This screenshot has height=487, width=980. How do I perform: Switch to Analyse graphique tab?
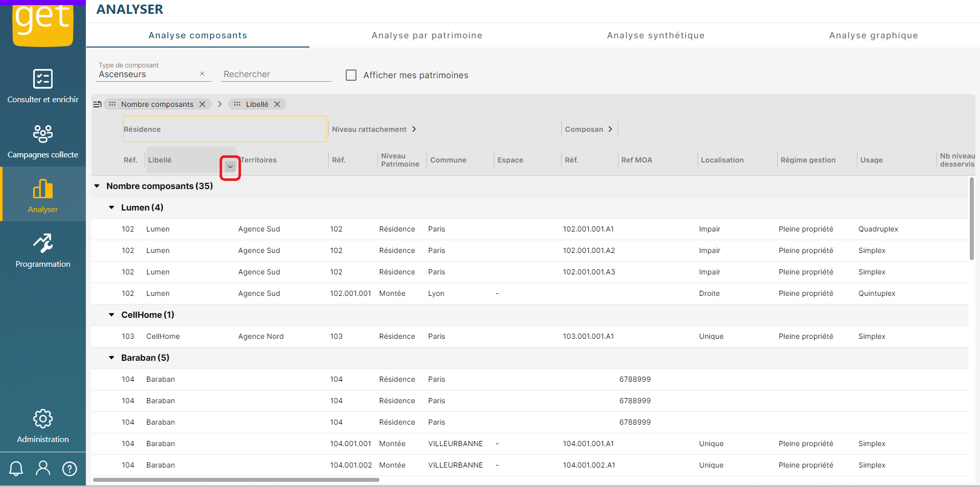(x=873, y=35)
